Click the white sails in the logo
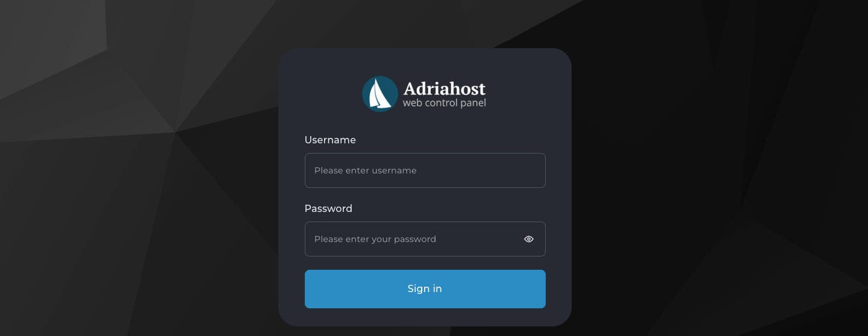This screenshot has height=336, width=868. coord(379,95)
